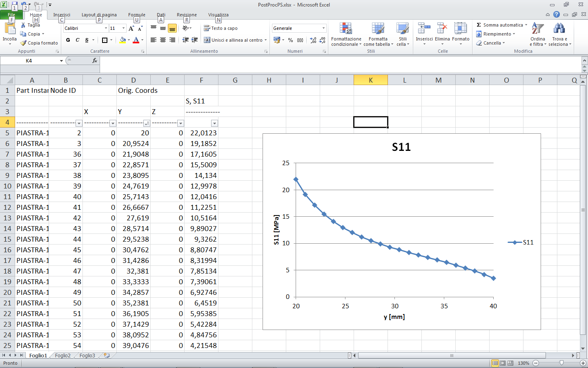Click the decrease indent icon
Image resolution: width=588 pixels, height=368 pixels.
pyautogui.click(x=185, y=40)
